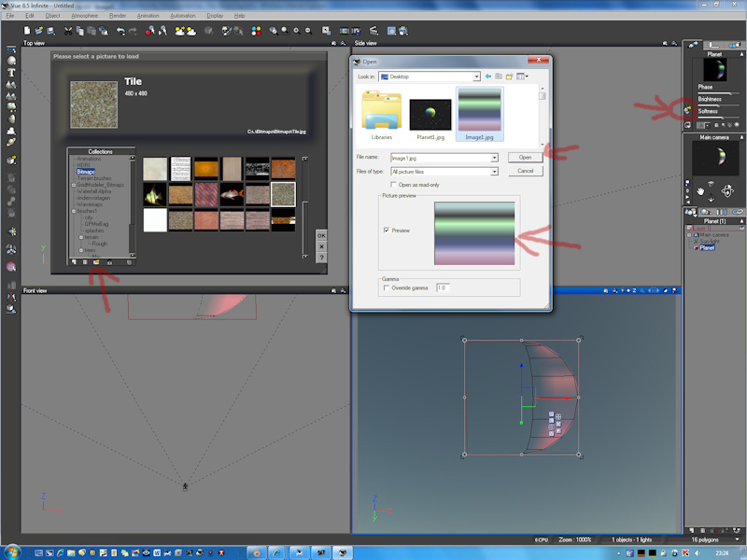
Task: Expand the Files of type dropdown
Action: click(494, 172)
